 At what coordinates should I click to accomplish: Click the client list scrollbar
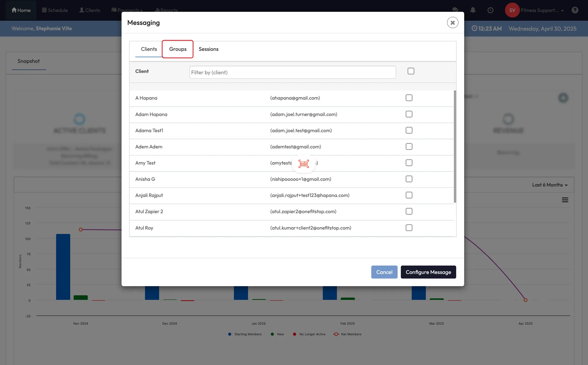pyautogui.click(x=455, y=146)
